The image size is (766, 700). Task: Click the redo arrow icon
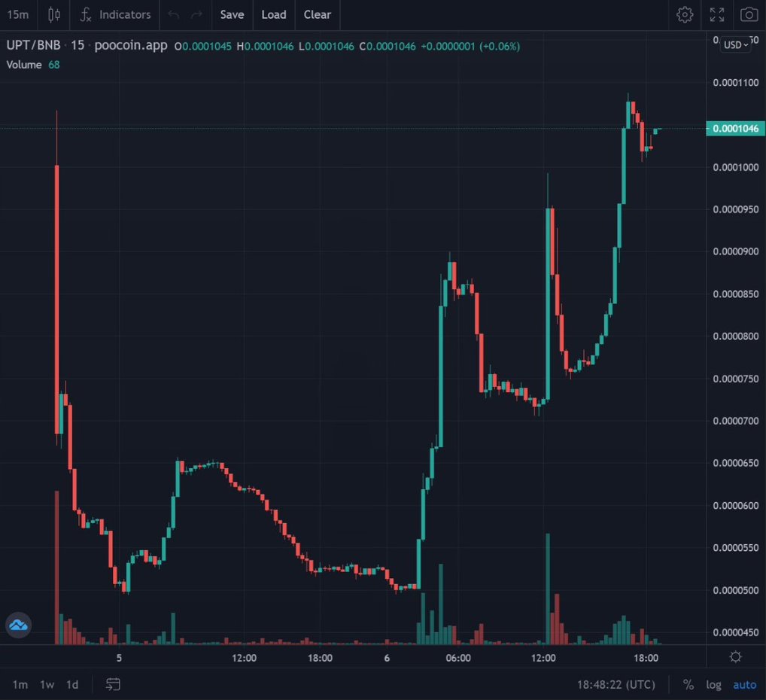coord(196,14)
